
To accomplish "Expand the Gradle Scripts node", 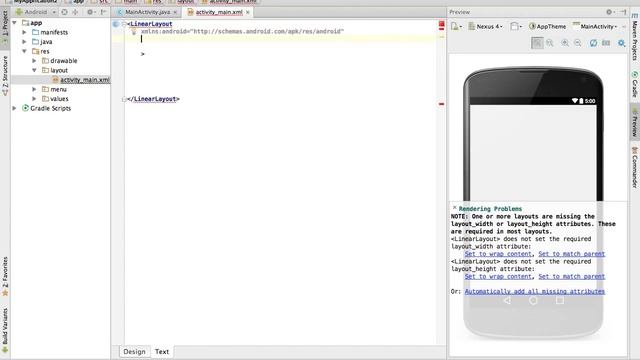I will (15, 108).
